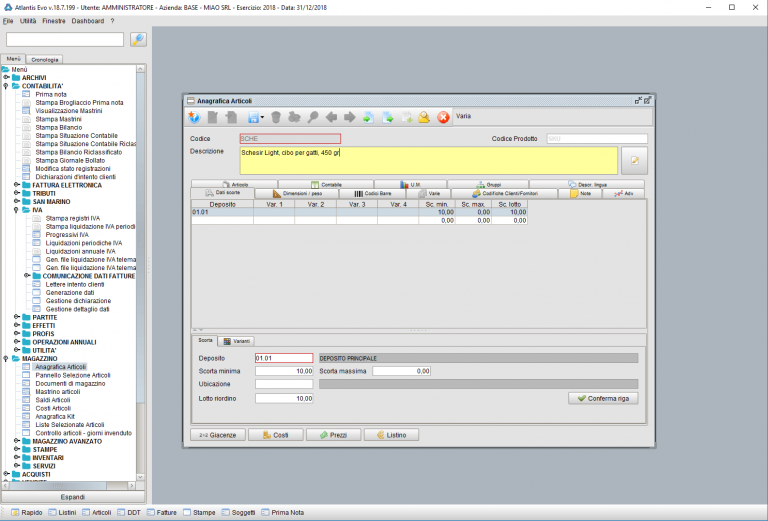Click the magnifier find icon in article toolbar
768x521 pixels.
(312, 117)
